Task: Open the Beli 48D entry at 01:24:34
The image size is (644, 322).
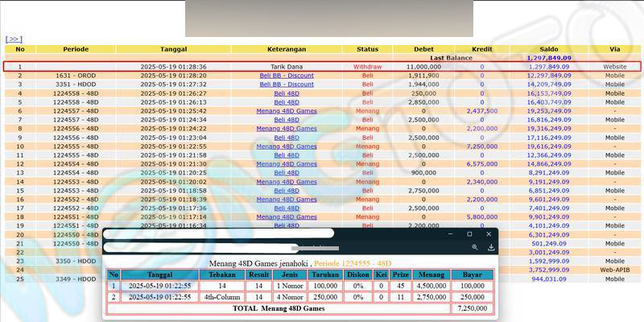Action: coord(287,120)
